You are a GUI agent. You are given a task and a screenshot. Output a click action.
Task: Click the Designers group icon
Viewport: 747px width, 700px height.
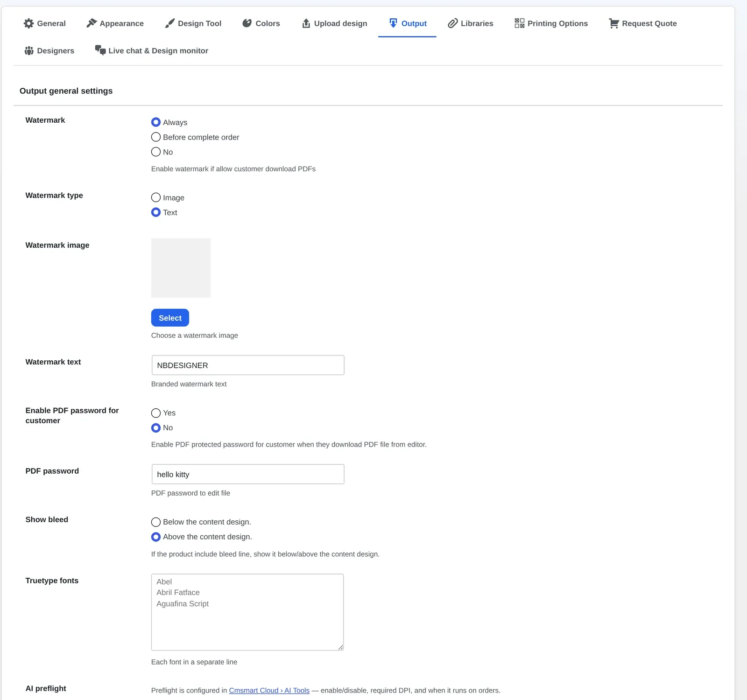click(x=29, y=50)
